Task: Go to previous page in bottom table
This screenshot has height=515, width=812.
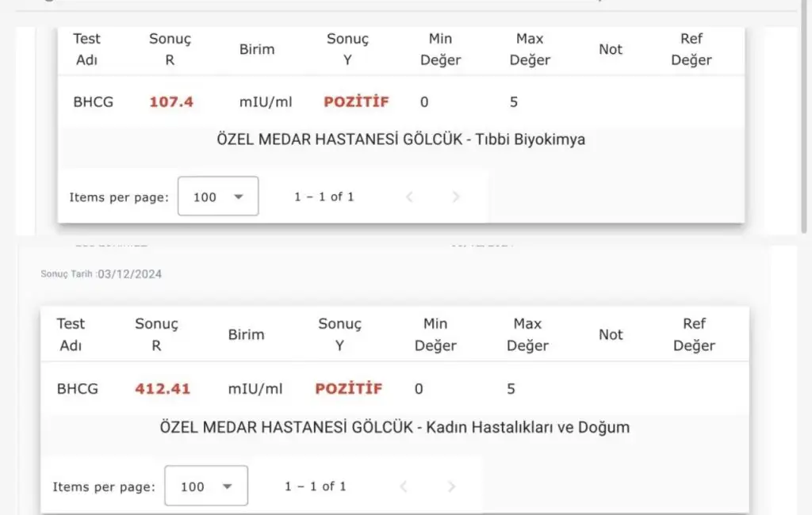Action: [x=404, y=486]
